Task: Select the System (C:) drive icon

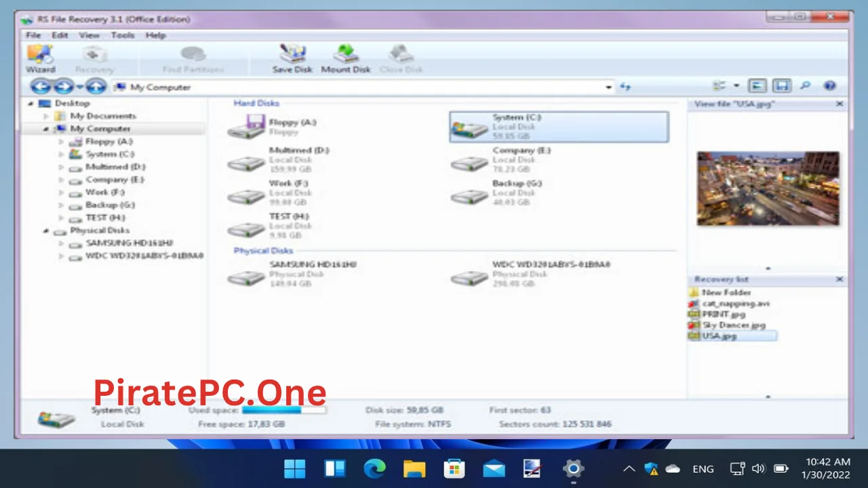Action: tap(469, 127)
